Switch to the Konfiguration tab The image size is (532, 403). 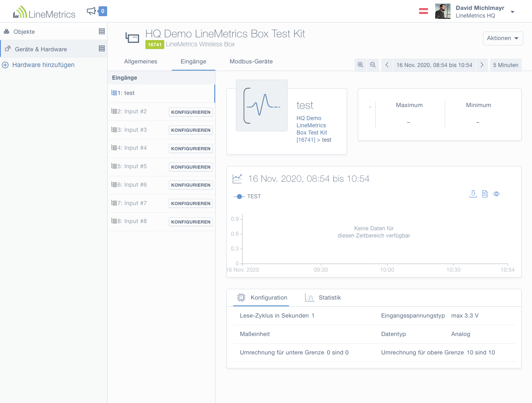click(x=262, y=298)
